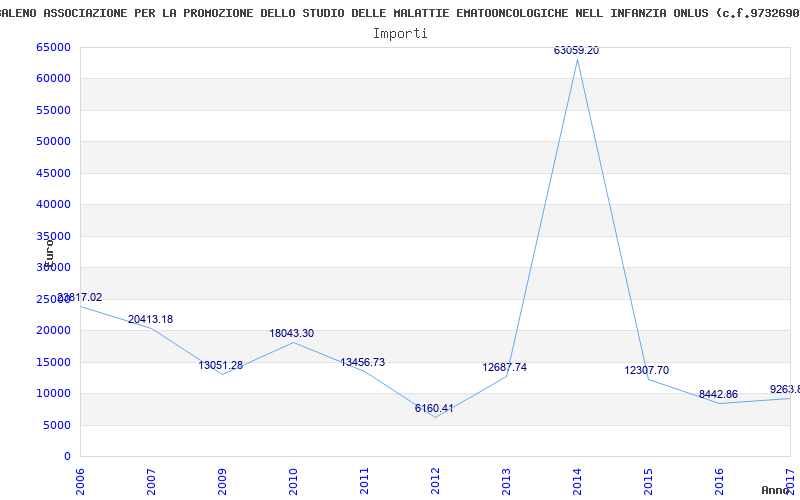Click the association name header text

[400, 13]
